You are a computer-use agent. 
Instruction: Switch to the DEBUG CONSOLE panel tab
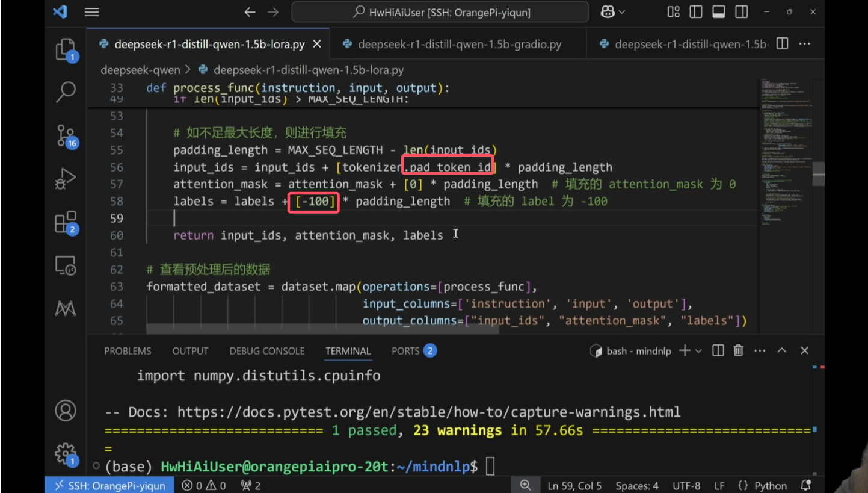pos(266,351)
